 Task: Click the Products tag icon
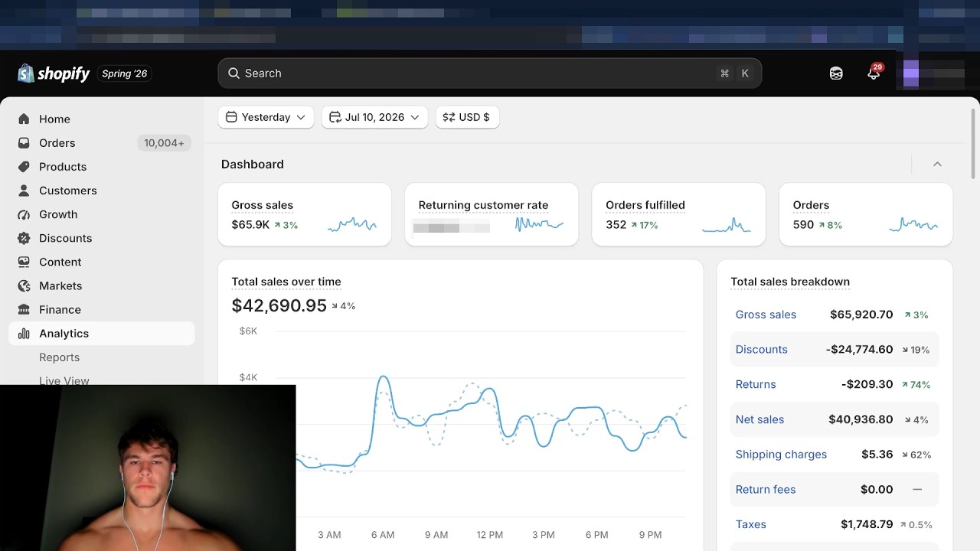(x=24, y=166)
